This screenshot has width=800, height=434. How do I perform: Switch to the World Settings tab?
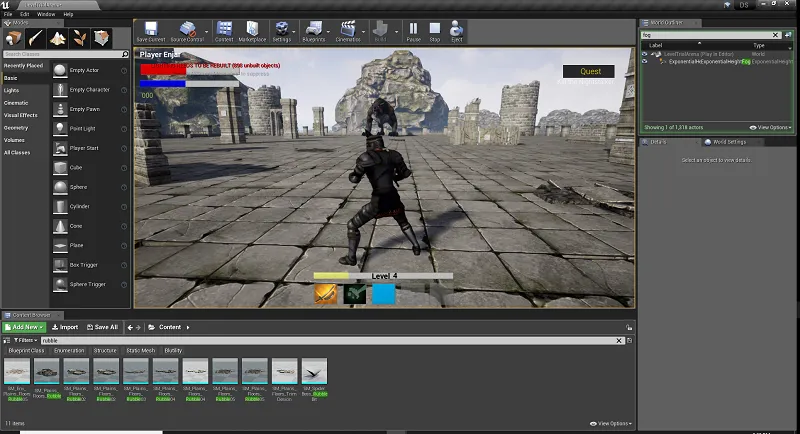click(x=730, y=142)
